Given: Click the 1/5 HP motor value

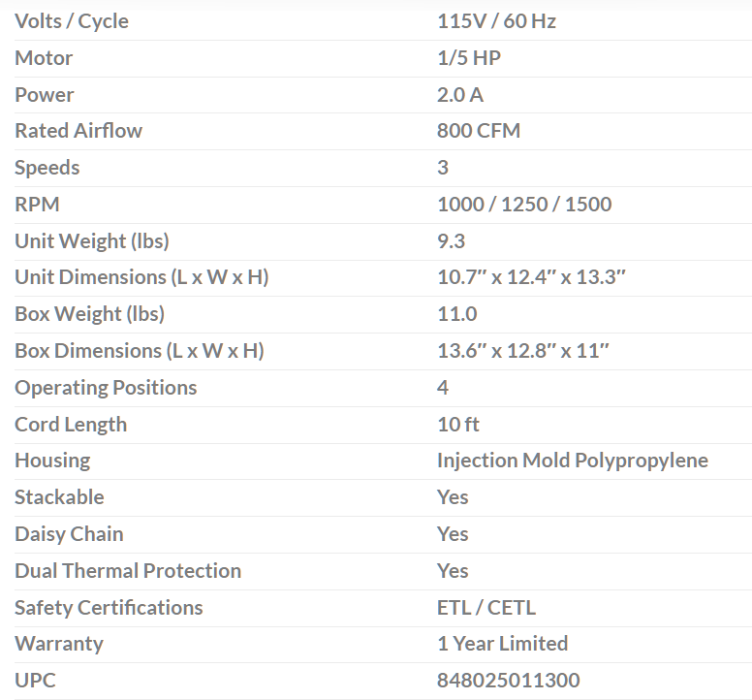Looking at the screenshot, I should [469, 58].
